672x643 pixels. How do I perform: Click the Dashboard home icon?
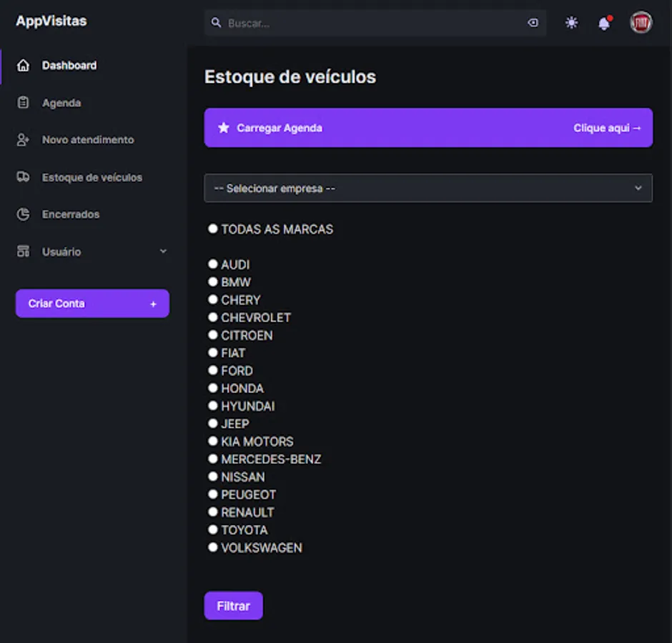point(23,66)
